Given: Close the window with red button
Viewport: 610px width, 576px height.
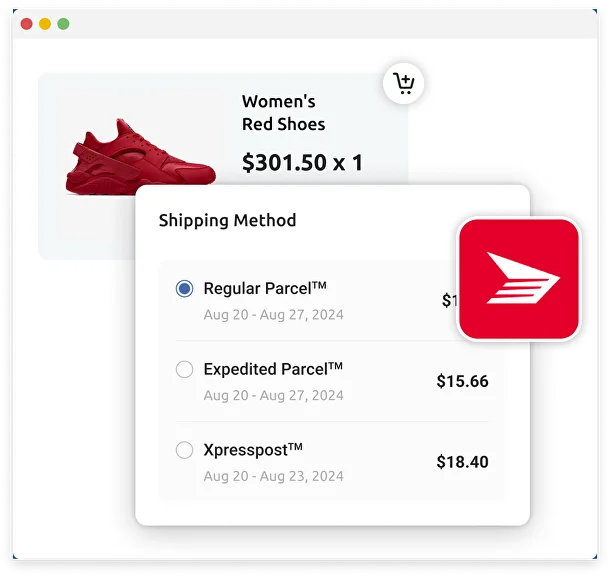Looking at the screenshot, I should coord(26,24).
